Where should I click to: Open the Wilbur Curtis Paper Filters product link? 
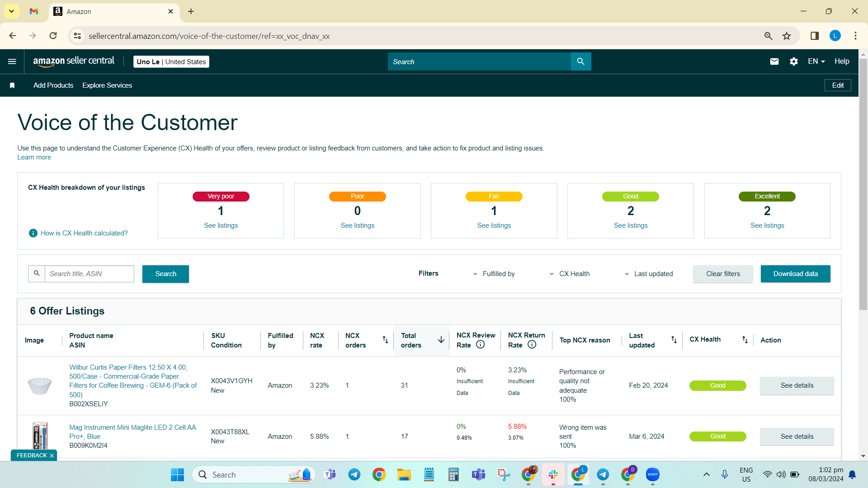point(133,381)
